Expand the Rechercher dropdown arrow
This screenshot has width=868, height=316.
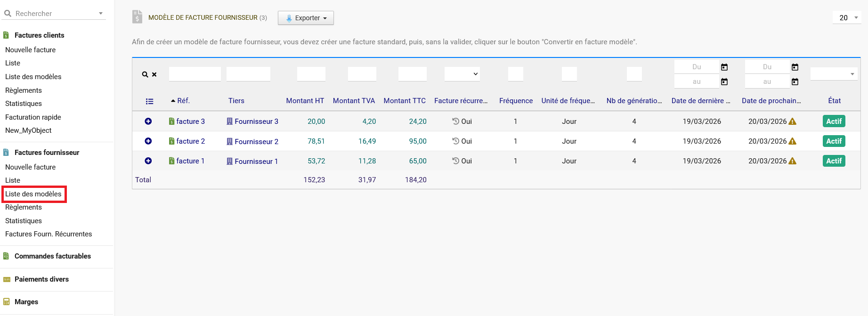point(101,14)
